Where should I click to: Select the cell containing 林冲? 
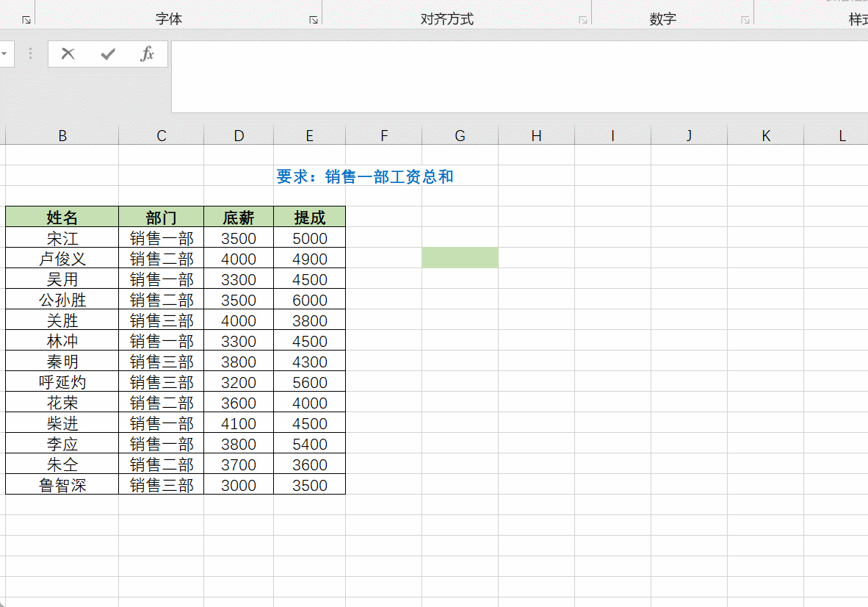pyautogui.click(x=62, y=340)
